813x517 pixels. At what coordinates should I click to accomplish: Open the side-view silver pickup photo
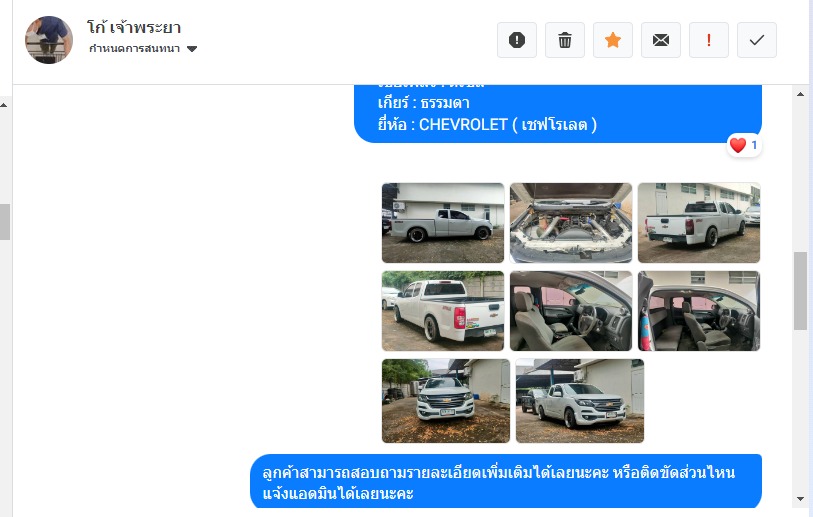tap(443, 223)
